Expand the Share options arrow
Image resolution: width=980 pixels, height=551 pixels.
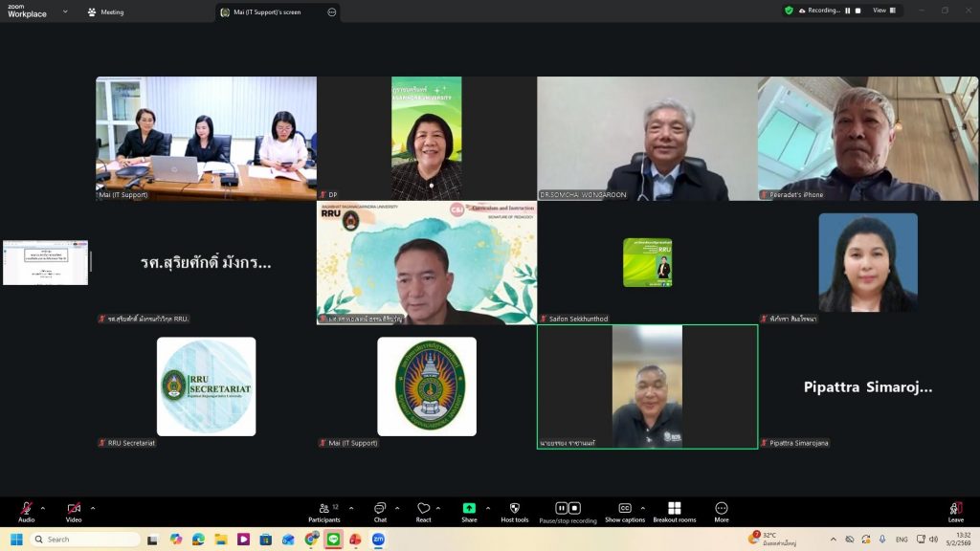coord(488,508)
